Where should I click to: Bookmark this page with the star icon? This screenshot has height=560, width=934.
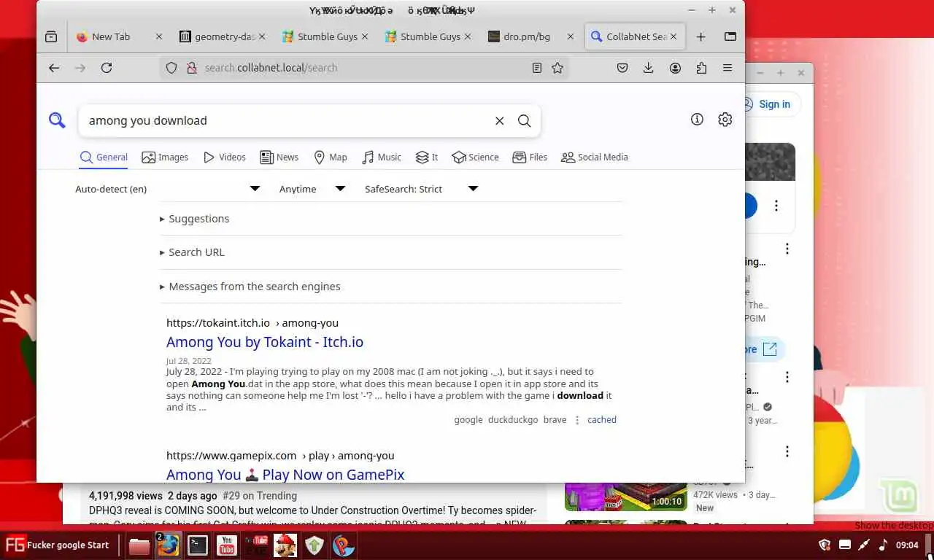pyautogui.click(x=557, y=68)
